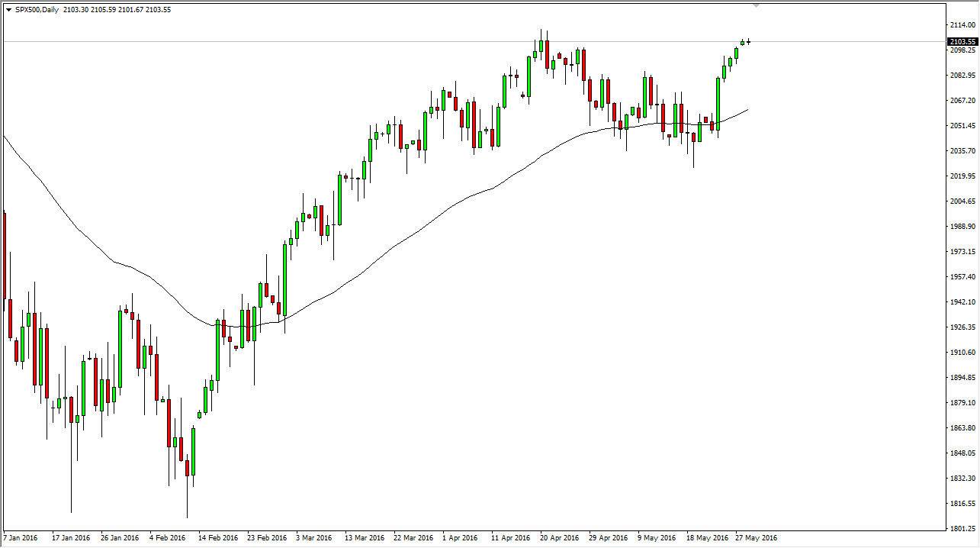
Task: Click the 2004.65 price axis label
Action: 962,201
